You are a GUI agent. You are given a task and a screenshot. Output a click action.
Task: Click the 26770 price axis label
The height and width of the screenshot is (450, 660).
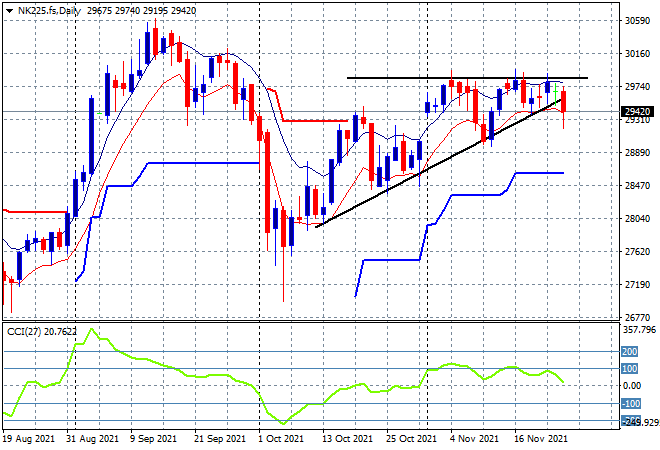click(x=637, y=317)
